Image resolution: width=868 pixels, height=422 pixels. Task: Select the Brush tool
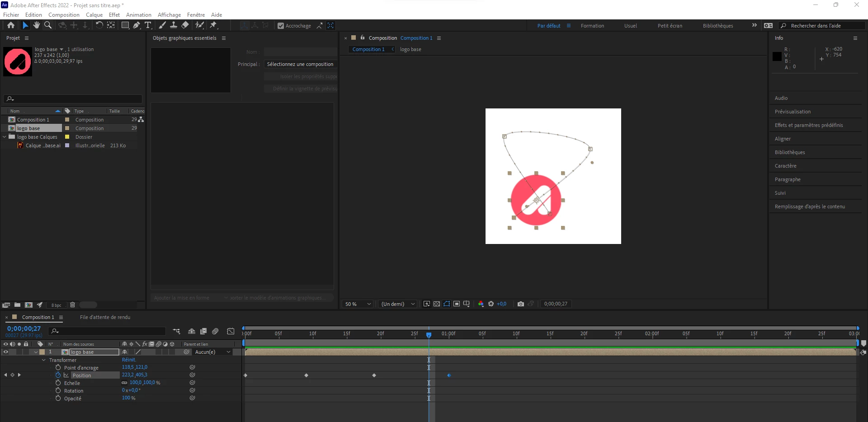click(162, 25)
